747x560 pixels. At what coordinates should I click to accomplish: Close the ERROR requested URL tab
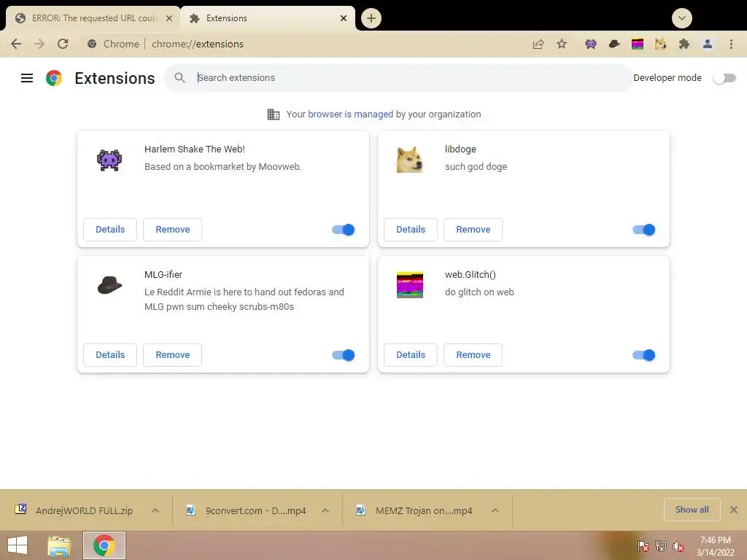click(x=169, y=18)
